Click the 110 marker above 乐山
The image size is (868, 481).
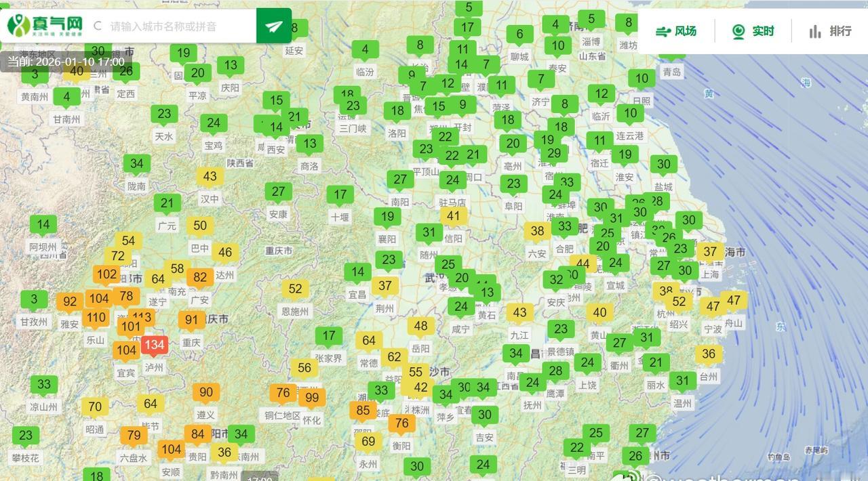coord(96,318)
